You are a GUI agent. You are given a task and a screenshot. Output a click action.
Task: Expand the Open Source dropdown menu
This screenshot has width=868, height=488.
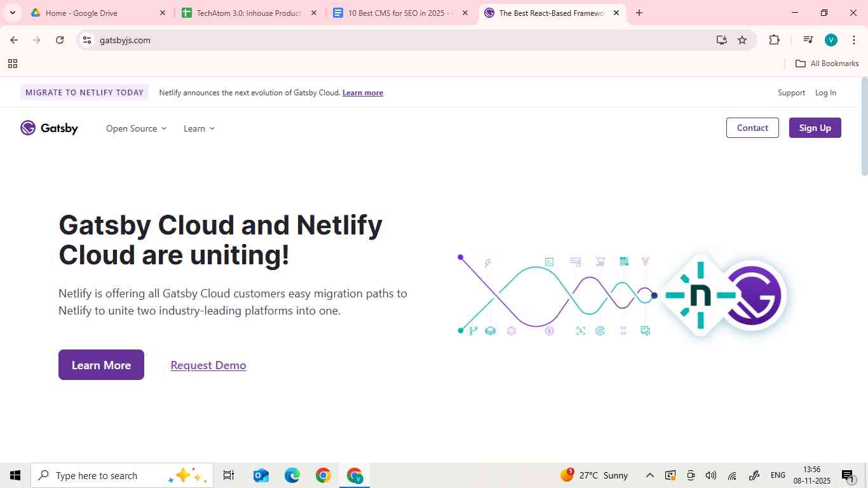click(136, 128)
